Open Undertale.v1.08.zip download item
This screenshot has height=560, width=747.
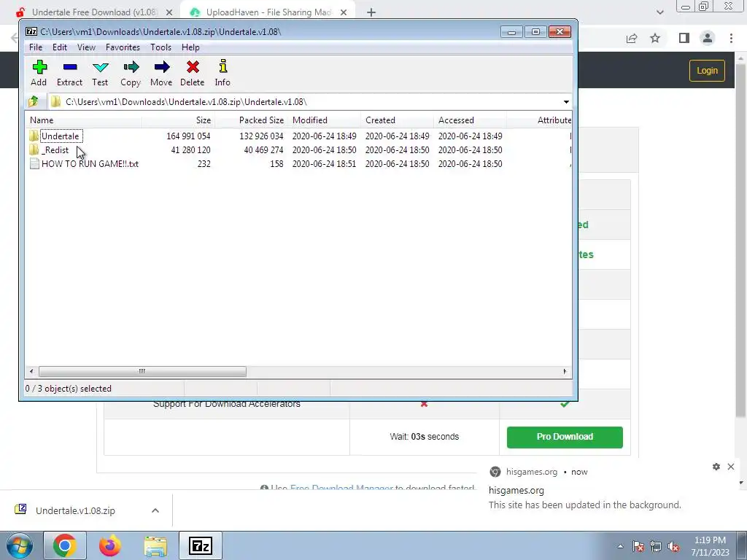75,510
